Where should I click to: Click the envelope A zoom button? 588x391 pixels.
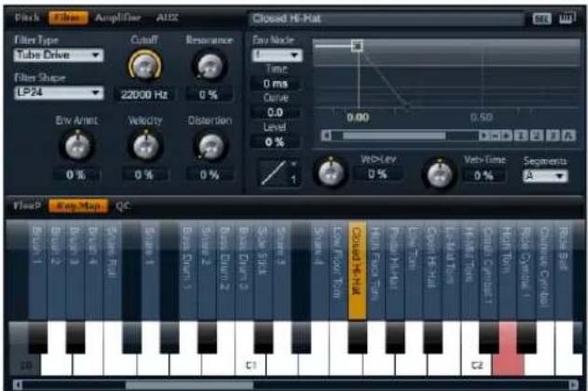coord(568,135)
